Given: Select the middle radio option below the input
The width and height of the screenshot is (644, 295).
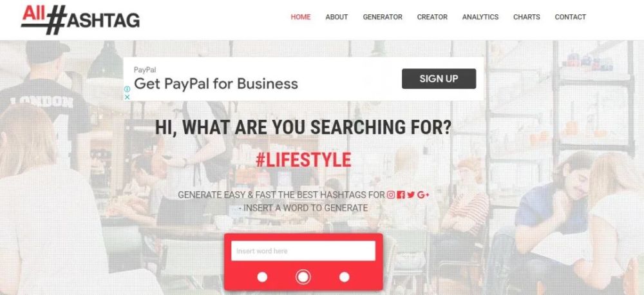Looking at the screenshot, I should tap(303, 277).
